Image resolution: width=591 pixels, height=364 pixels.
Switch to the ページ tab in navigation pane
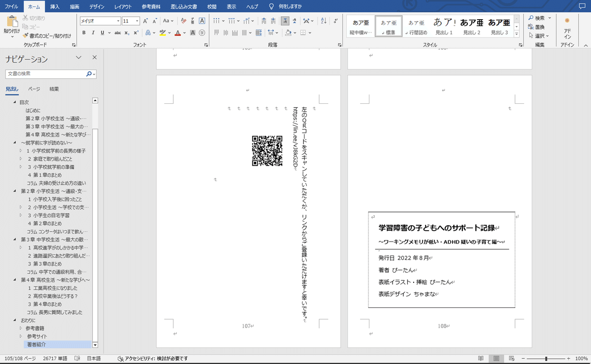click(x=34, y=89)
